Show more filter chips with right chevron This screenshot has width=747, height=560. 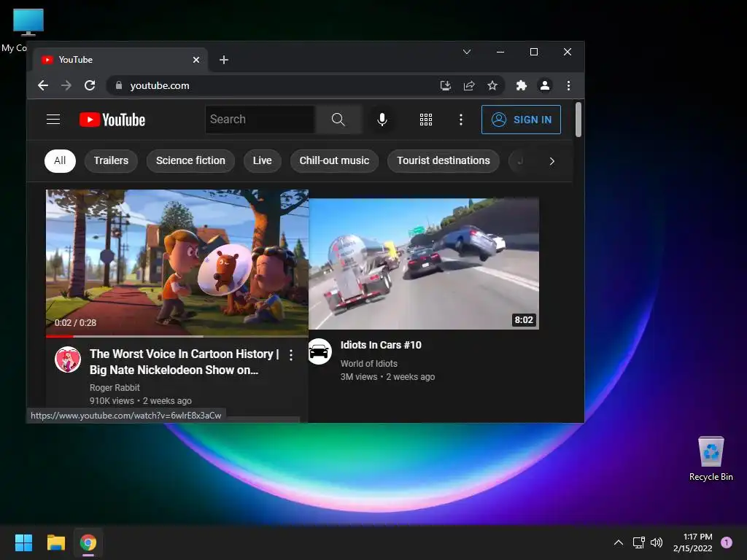coord(552,161)
